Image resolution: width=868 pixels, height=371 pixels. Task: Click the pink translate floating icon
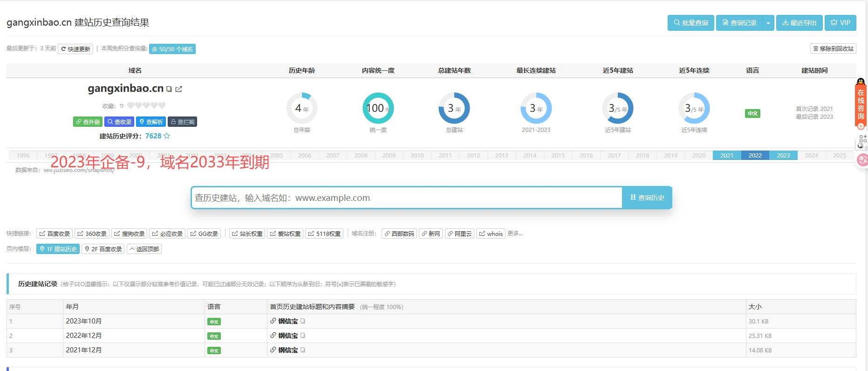click(x=862, y=160)
